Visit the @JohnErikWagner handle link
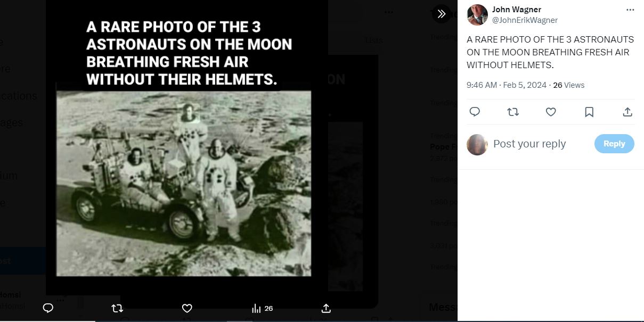Viewport: 644px width, 322px height. click(x=525, y=20)
